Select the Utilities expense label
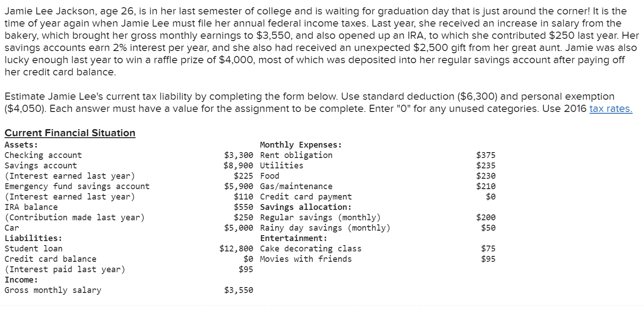644x311 pixels. 282,166
